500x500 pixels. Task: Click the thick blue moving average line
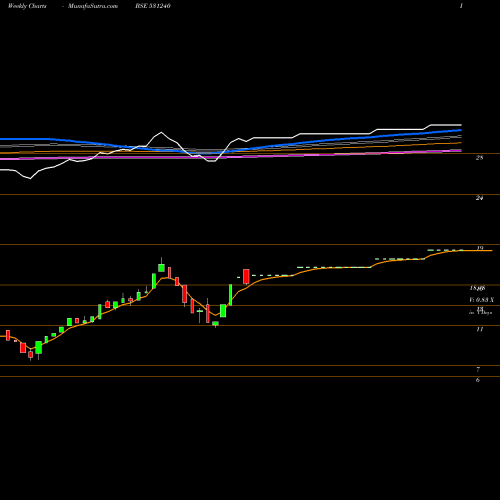click(x=231, y=151)
